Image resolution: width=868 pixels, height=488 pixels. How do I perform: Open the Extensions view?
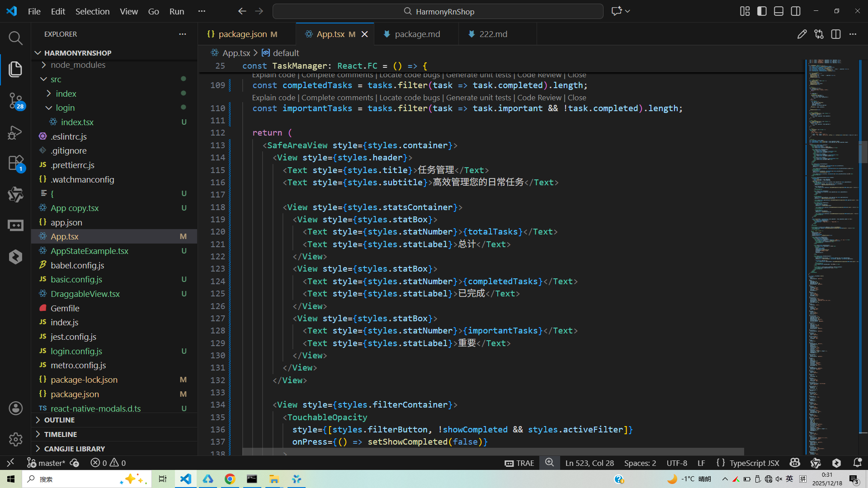pyautogui.click(x=15, y=163)
